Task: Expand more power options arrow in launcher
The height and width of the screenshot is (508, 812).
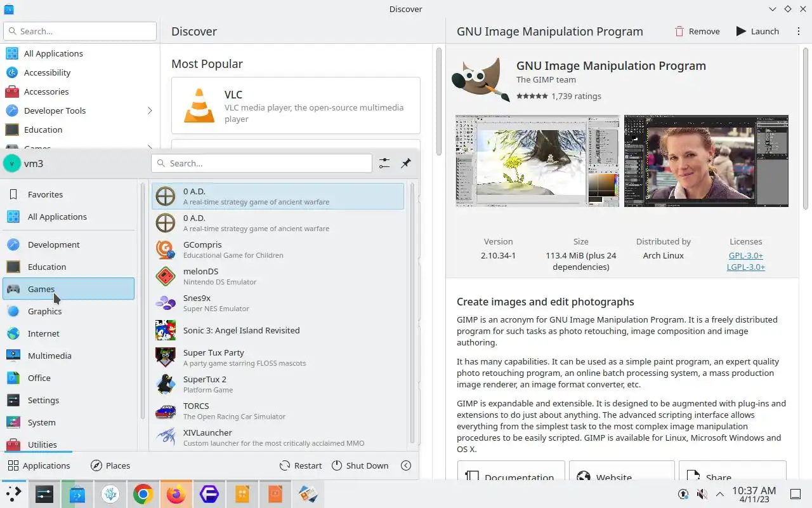Action: [406, 465]
